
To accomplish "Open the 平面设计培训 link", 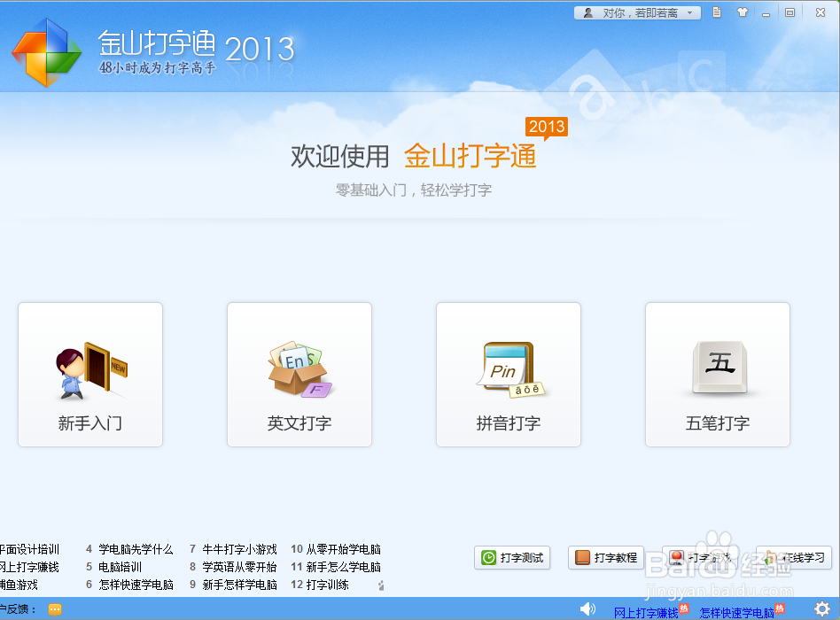I will tap(29, 549).
